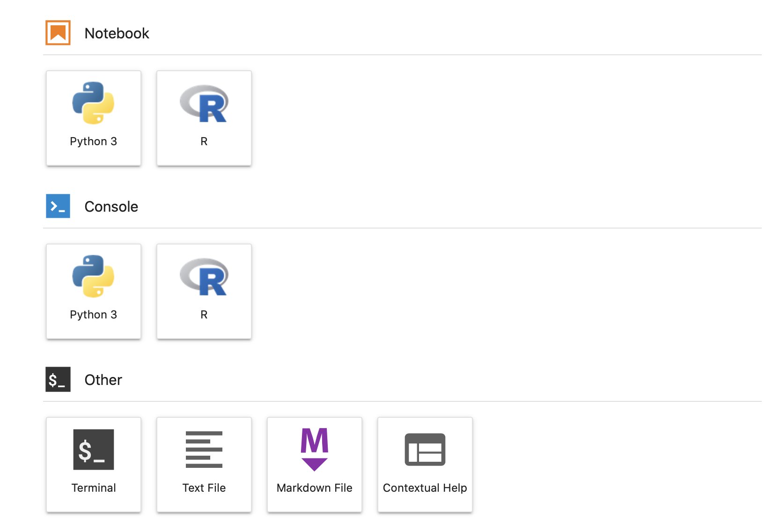765x532 pixels.
Task: Click the orange Notebook section bookmark icon
Action: click(x=58, y=33)
